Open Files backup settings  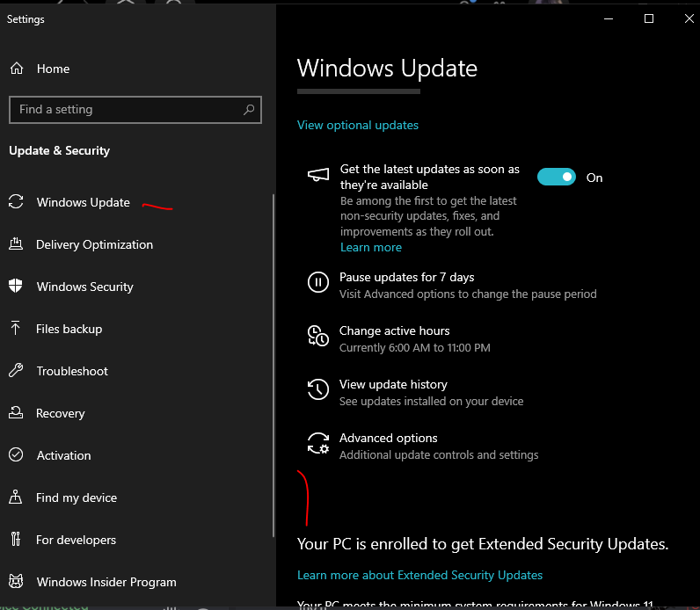coord(69,329)
